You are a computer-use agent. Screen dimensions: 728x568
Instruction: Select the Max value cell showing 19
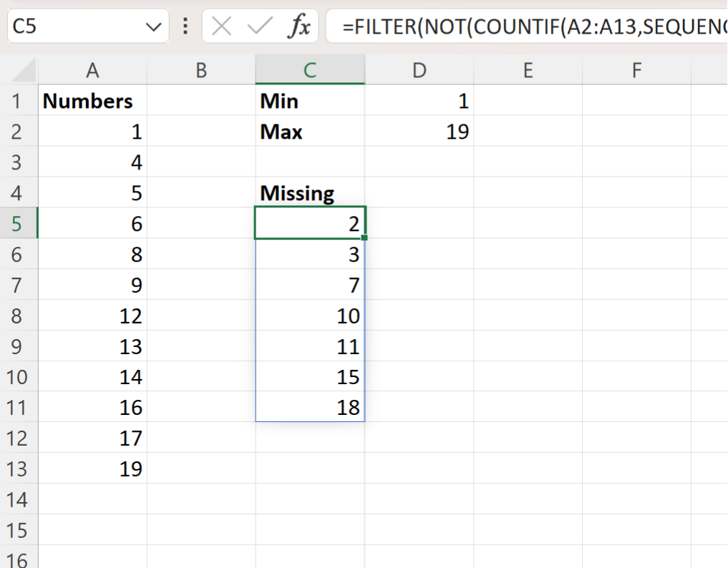click(419, 132)
